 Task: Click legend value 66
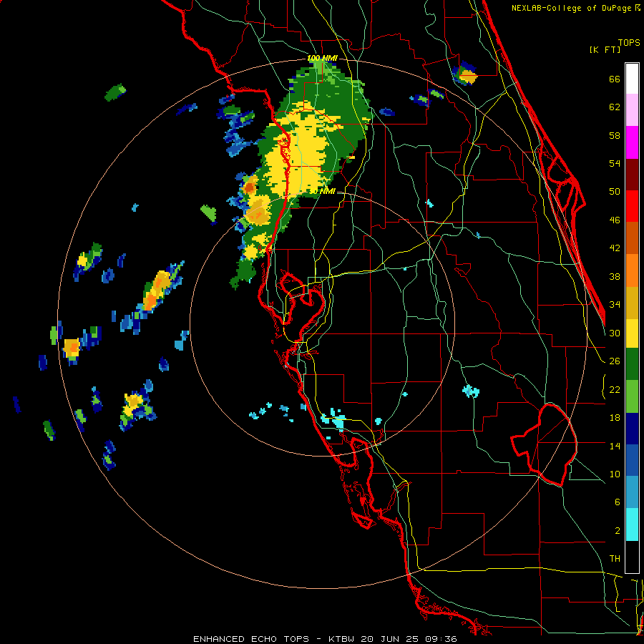[x=615, y=79]
